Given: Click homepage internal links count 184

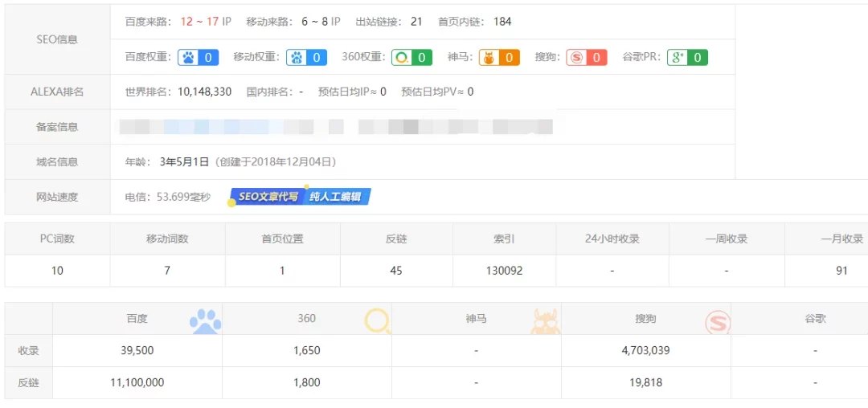Looking at the screenshot, I should tap(502, 22).
